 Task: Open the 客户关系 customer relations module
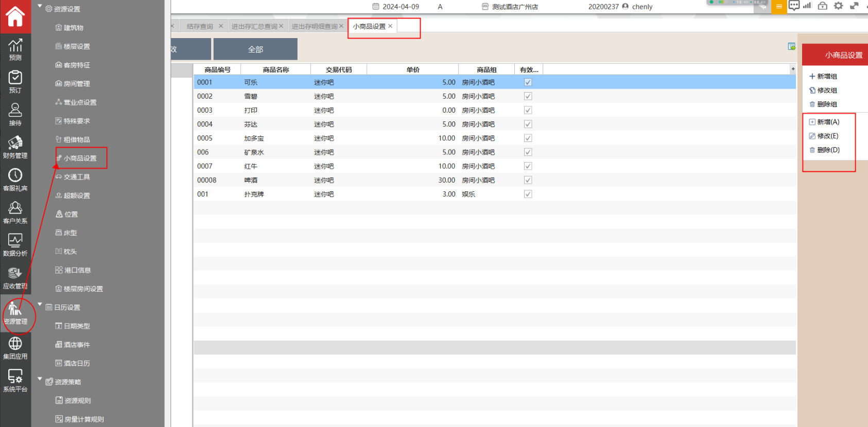[x=15, y=212]
